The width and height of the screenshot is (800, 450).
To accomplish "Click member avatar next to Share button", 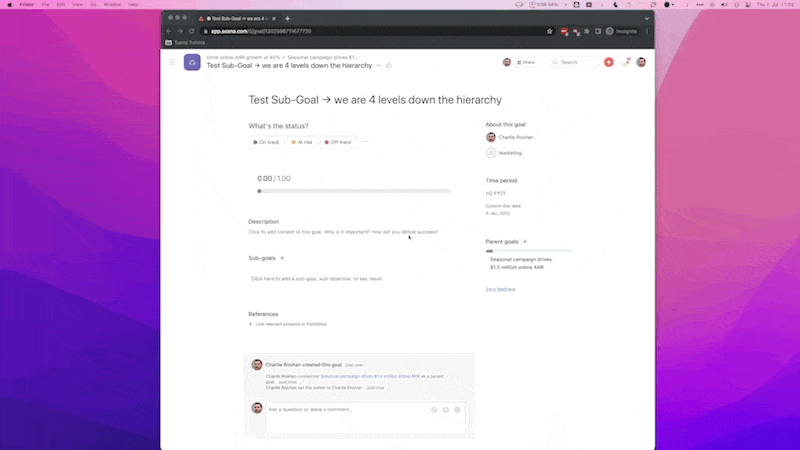I will (x=507, y=62).
